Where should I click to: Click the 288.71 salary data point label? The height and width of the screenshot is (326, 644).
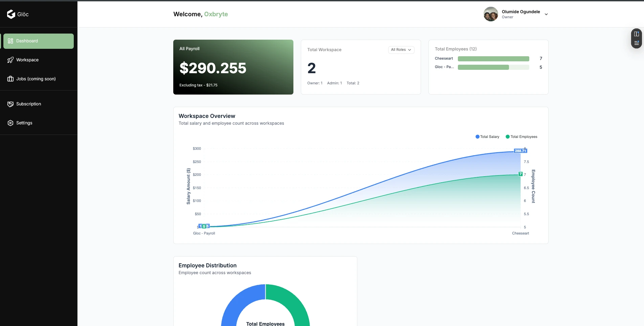pos(520,151)
